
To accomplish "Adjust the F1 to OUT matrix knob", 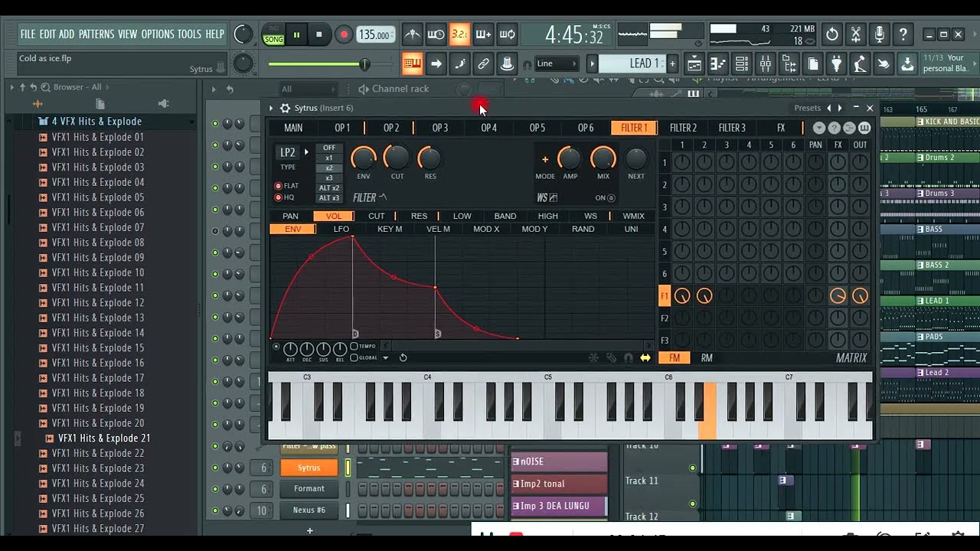I will coord(861,296).
